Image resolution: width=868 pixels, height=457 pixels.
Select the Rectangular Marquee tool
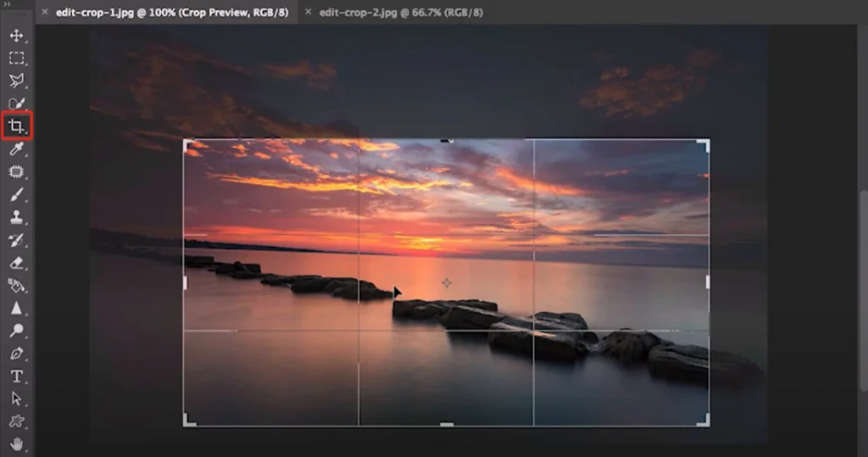click(x=16, y=59)
